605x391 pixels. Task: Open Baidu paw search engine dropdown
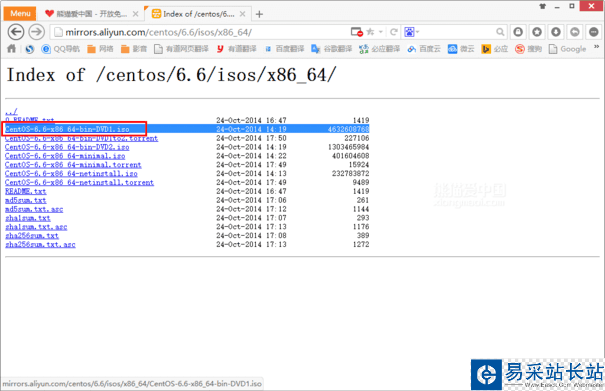point(411,32)
